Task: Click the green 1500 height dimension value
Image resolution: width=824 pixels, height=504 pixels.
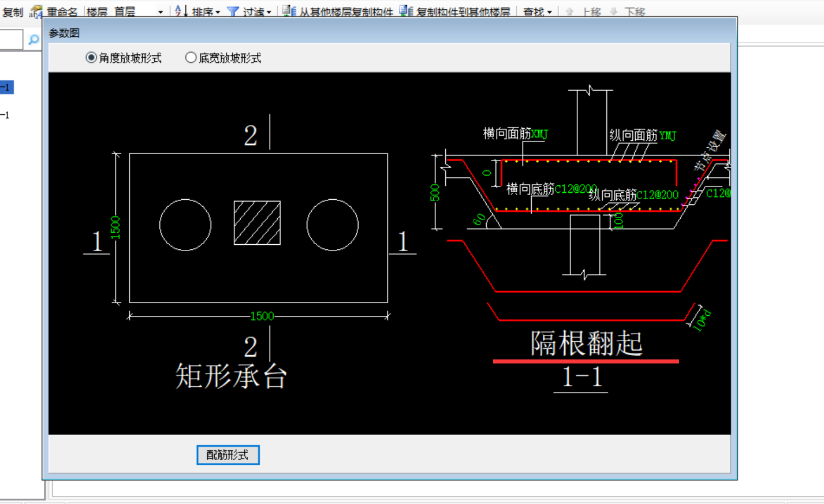Action: 115,227
